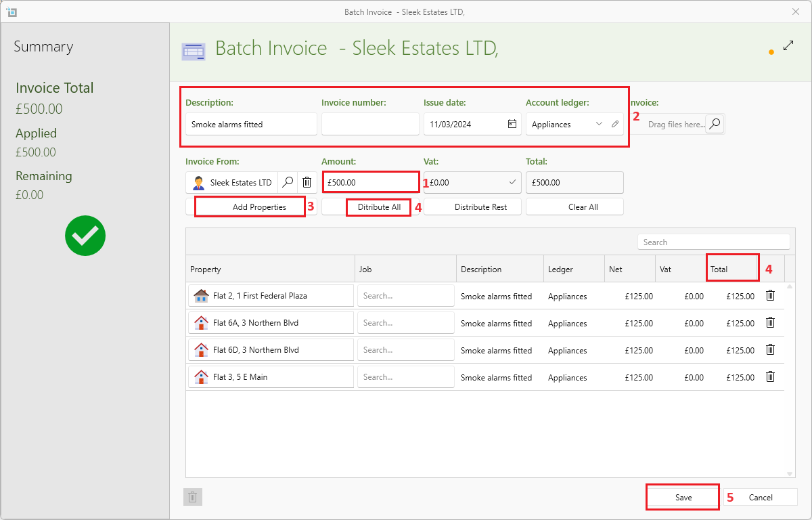Save the batch invoice
This screenshot has height=520, width=812.
point(683,497)
